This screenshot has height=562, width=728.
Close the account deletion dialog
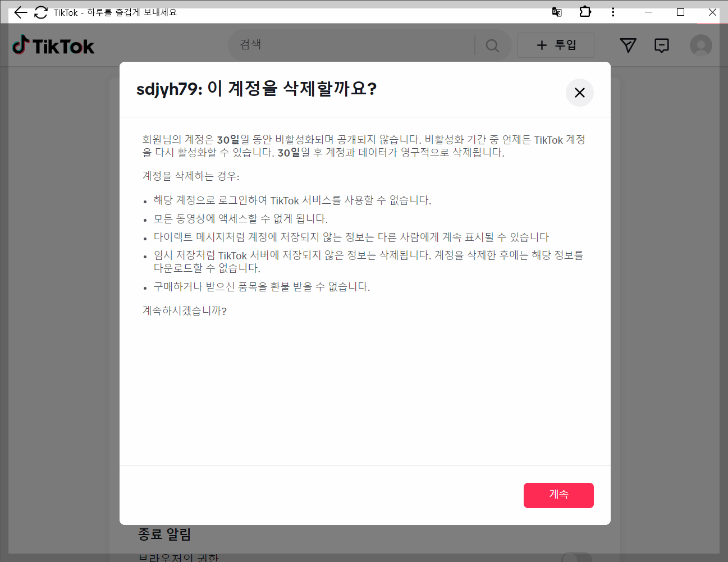[x=580, y=93]
